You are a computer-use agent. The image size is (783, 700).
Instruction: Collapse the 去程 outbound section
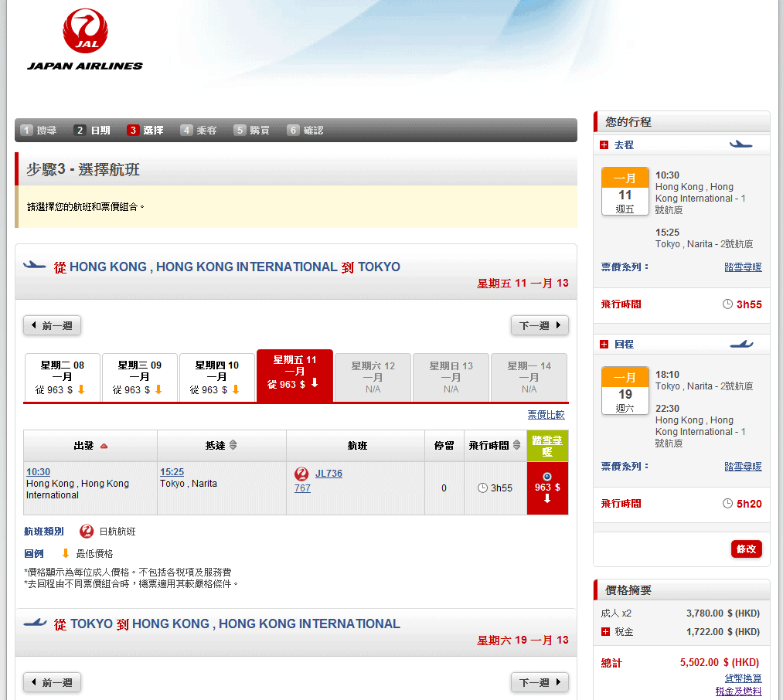tap(604, 145)
